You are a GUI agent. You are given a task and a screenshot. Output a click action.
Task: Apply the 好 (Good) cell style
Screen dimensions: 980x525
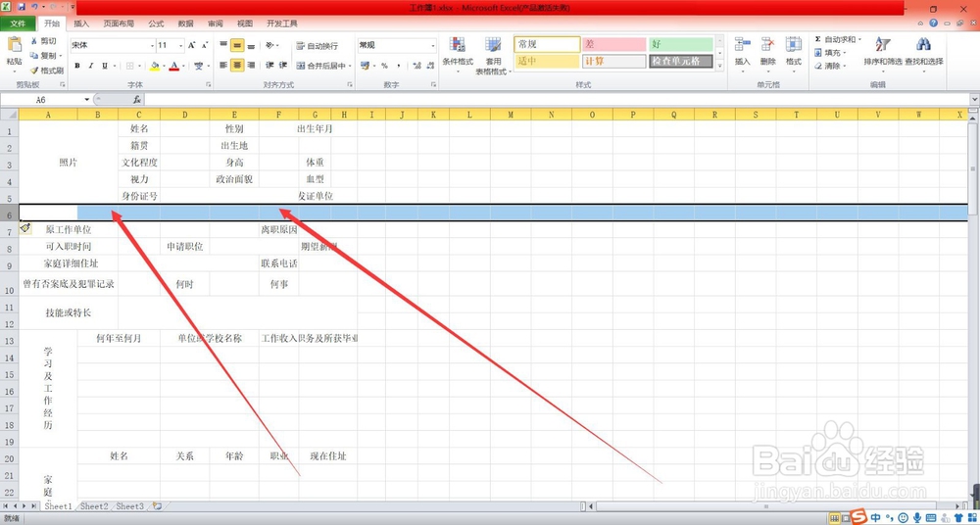click(681, 44)
